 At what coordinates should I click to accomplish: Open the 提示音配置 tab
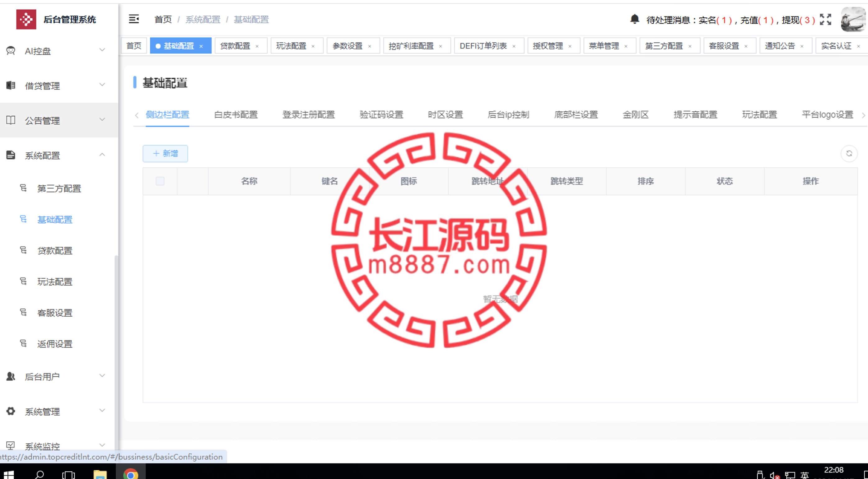click(695, 114)
